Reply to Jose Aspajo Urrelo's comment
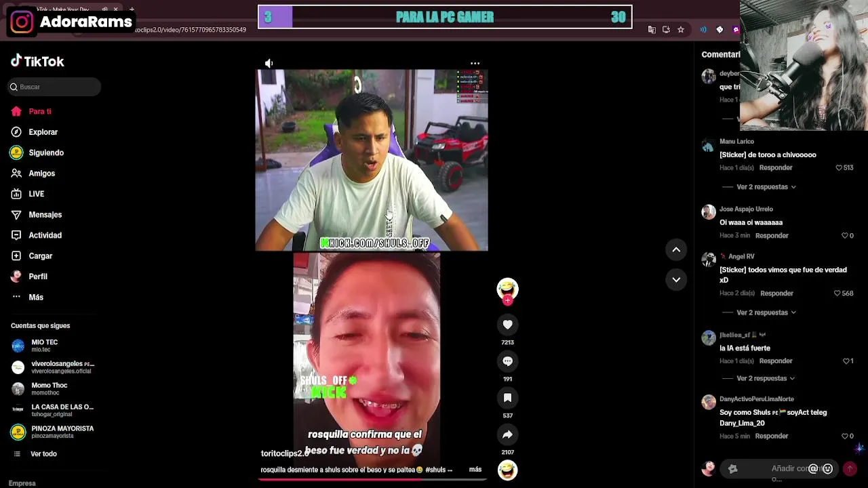Image resolution: width=868 pixels, height=488 pixels. click(772, 236)
